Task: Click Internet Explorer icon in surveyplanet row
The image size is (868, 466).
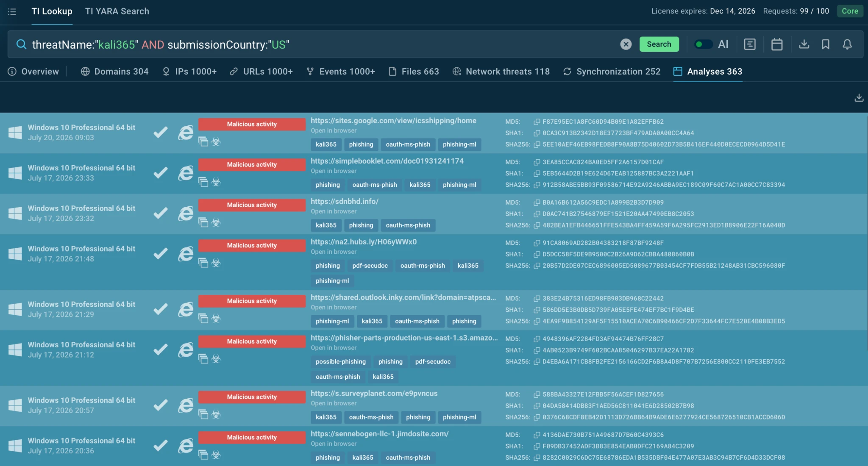Action: click(185, 405)
